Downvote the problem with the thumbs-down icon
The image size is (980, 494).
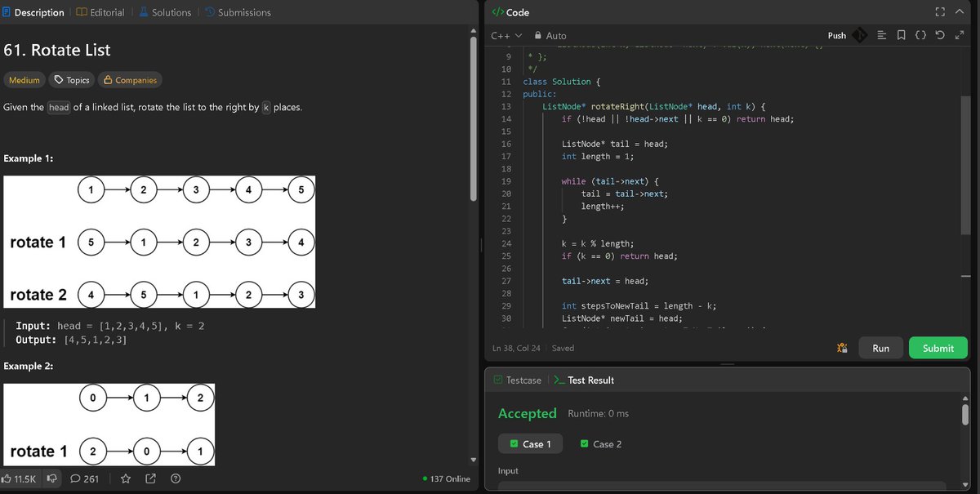51,478
